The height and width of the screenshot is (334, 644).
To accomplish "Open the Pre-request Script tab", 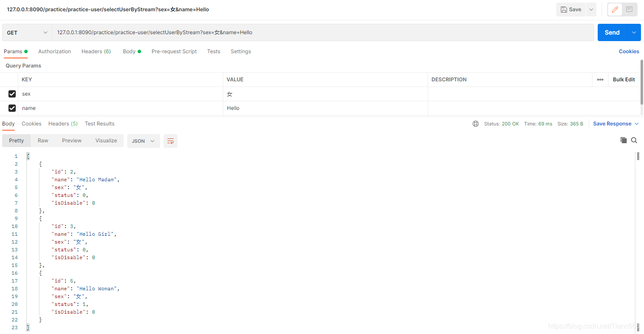I will 174,51.
